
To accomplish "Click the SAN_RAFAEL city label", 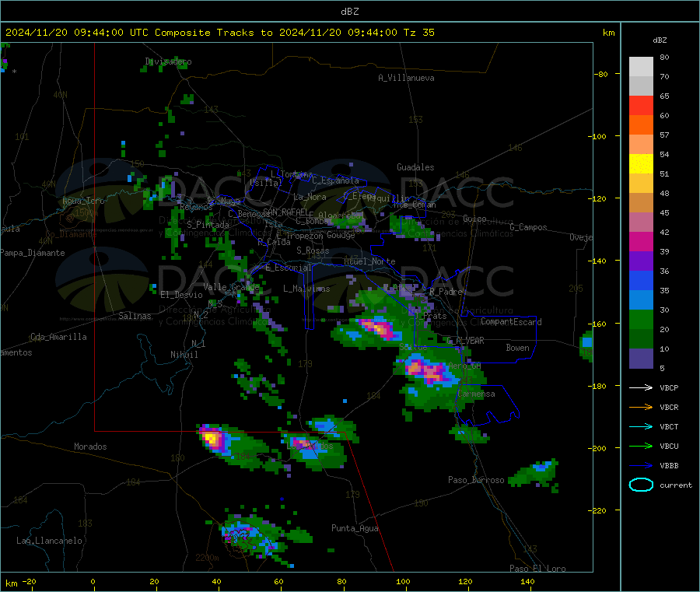I will coord(285,212).
